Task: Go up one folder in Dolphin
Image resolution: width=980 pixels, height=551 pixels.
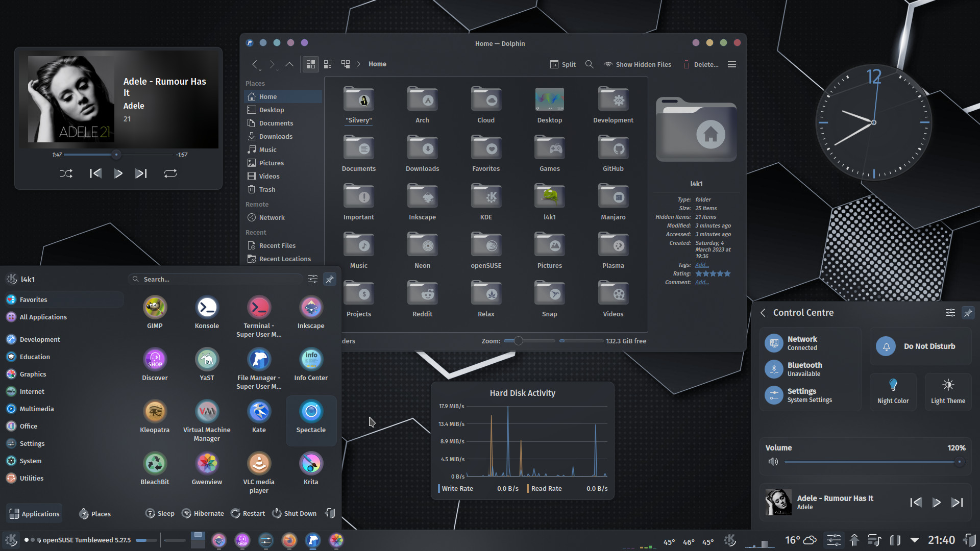Action: [289, 64]
